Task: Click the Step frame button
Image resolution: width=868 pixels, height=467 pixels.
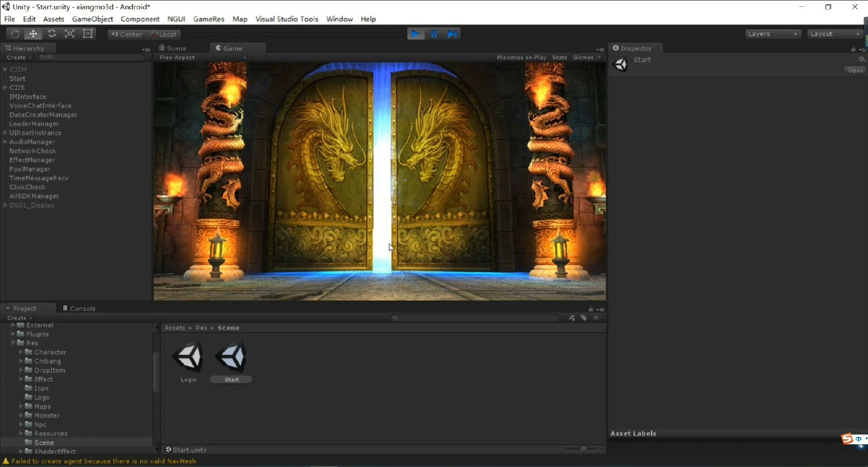Action: pyautogui.click(x=452, y=34)
